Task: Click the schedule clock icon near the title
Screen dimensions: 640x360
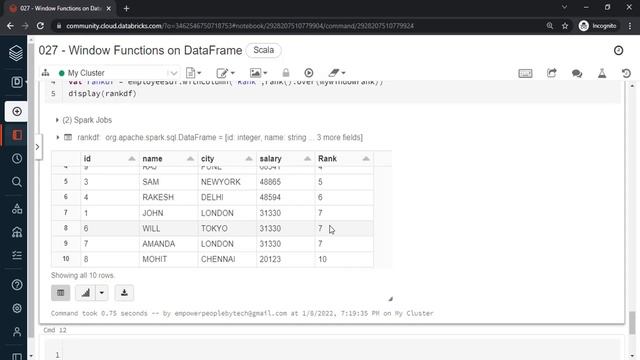Action: (618, 50)
